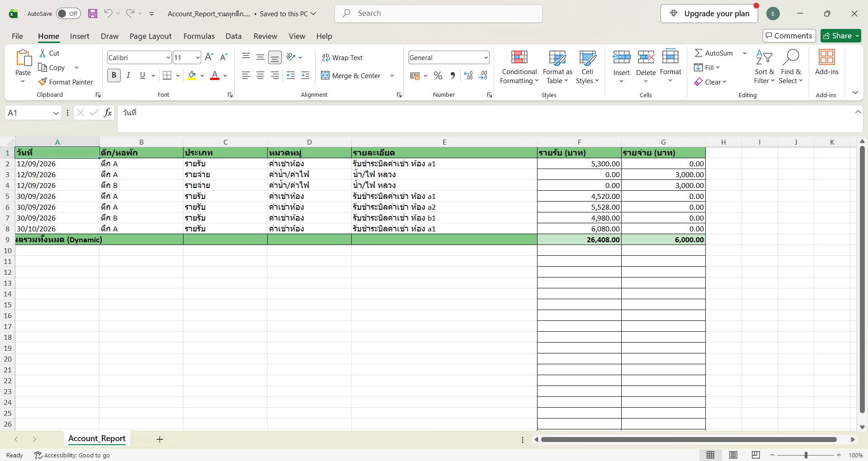Switch to the Formulas tab
868x461 pixels.
[199, 36]
